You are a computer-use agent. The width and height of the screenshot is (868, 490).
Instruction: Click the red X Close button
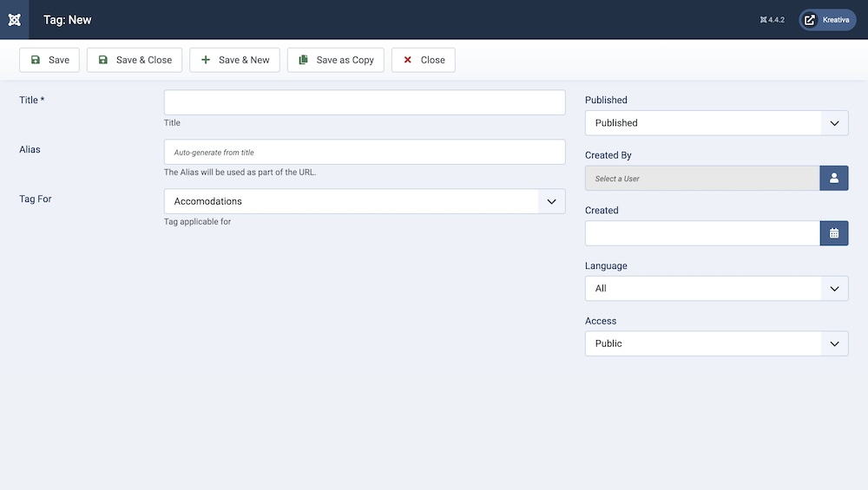click(x=423, y=60)
